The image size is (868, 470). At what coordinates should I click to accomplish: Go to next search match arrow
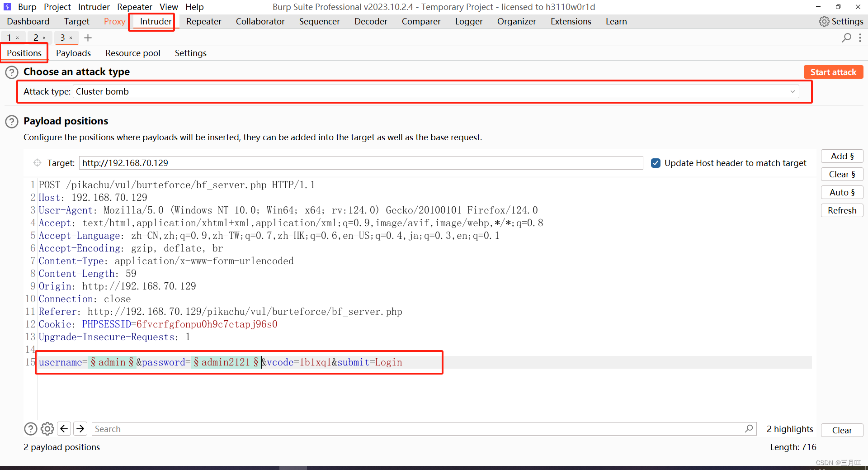click(x=80, y=428)
